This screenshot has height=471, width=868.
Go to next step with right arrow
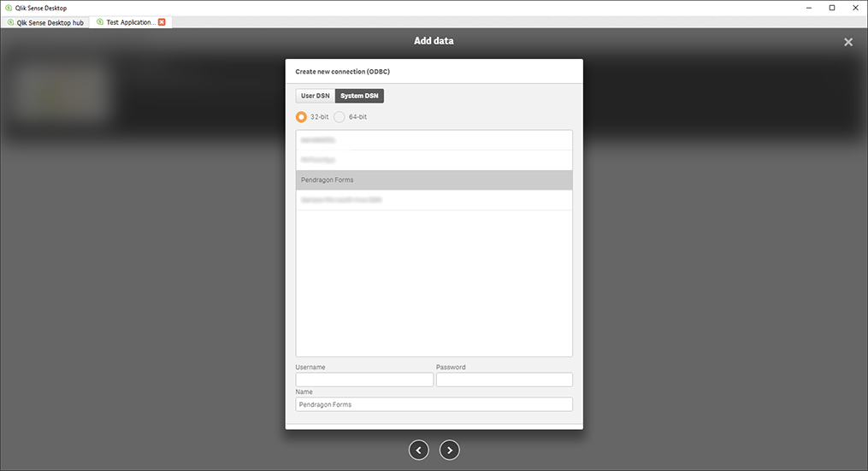[450, 450]
